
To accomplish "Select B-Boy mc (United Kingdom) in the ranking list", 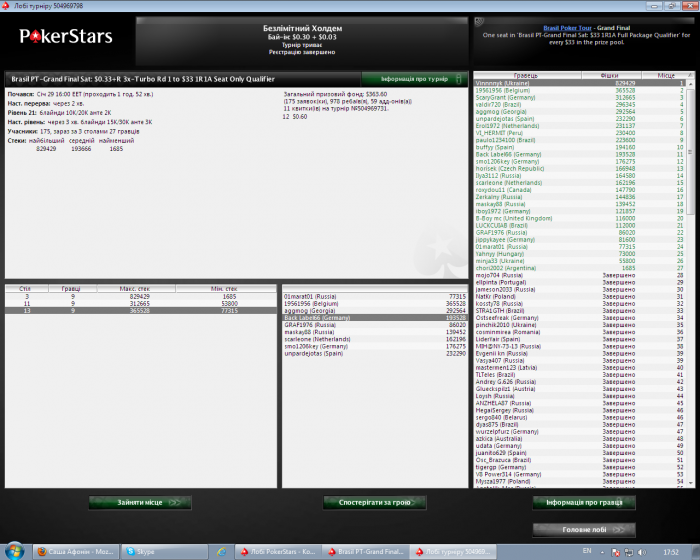I will tap(580, 218).
